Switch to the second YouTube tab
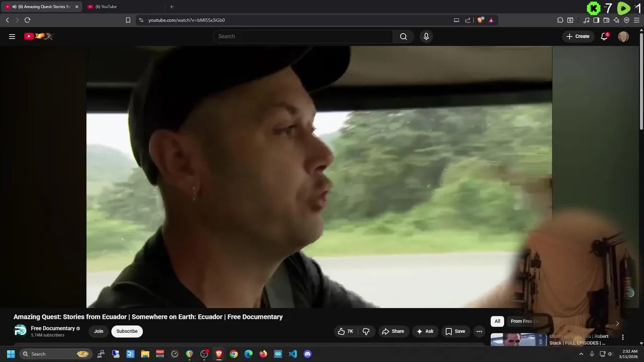 point(124,7)
